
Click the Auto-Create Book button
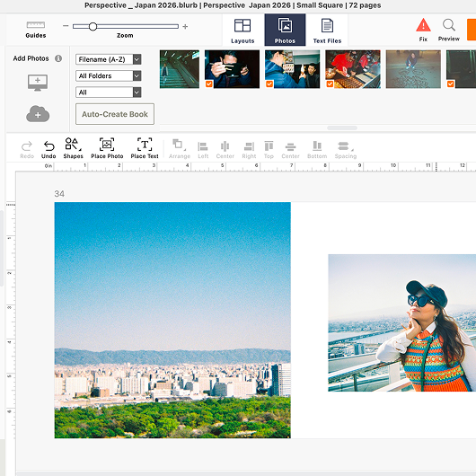115,114
